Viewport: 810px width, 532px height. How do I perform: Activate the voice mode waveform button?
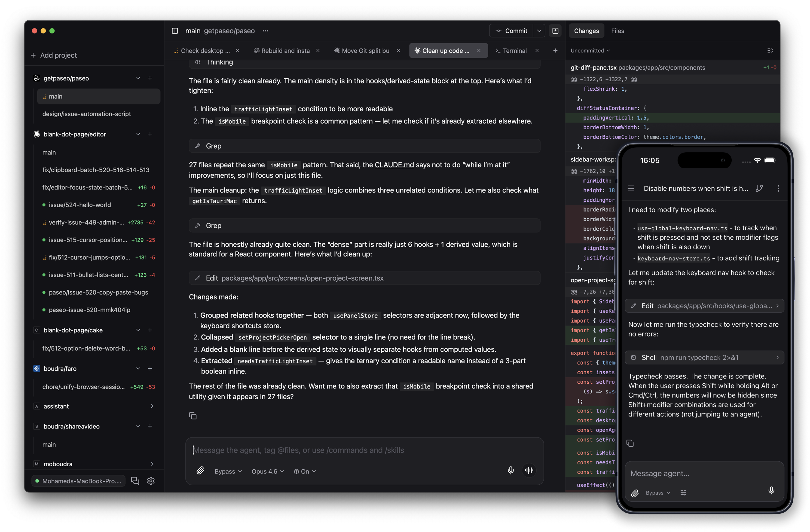tap(529, 470)
